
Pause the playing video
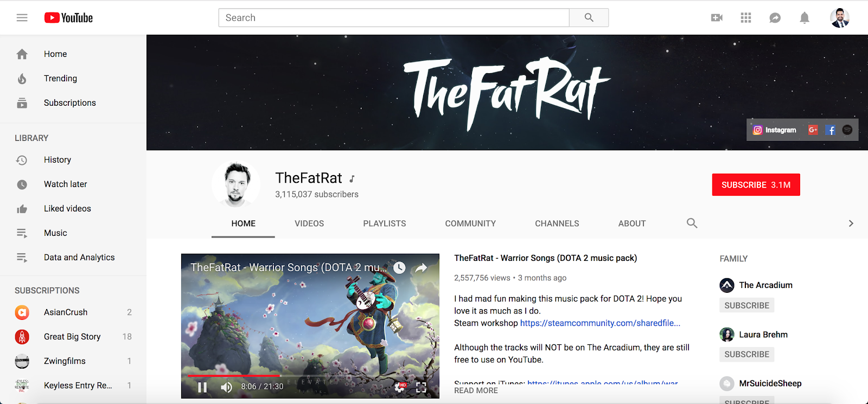[x=202, y=387]
